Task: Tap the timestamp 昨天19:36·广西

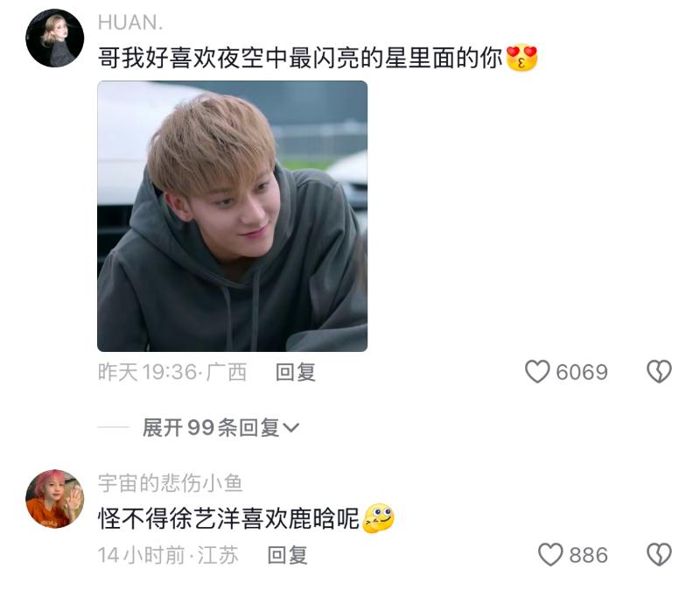Action: 172,372
